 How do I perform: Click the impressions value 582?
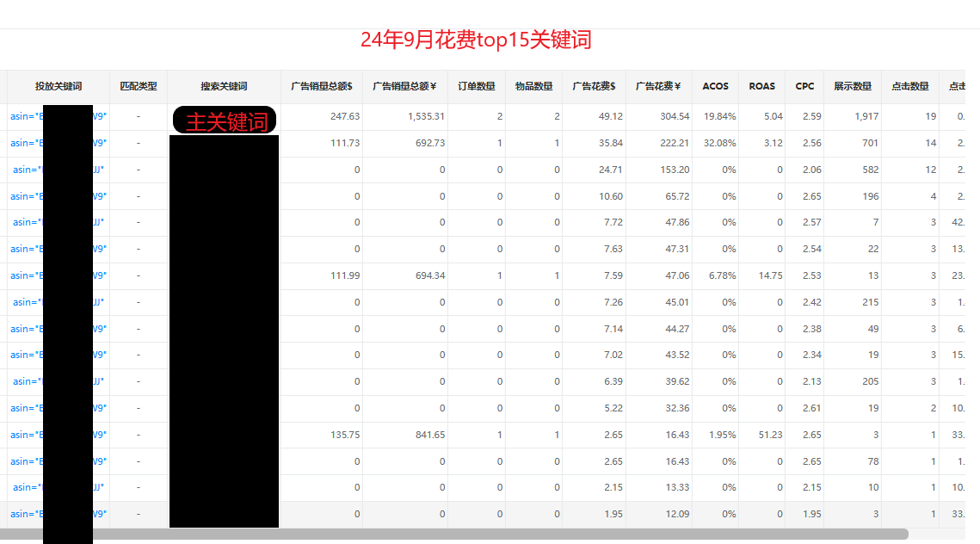click(870, 170)
